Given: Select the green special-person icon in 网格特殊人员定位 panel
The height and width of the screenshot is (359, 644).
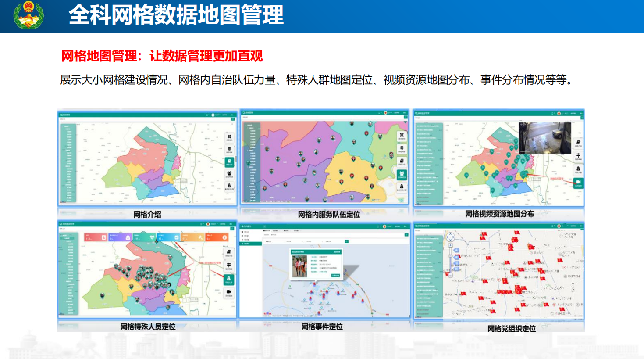Looking at the screenshot, I should coord(228,280).
